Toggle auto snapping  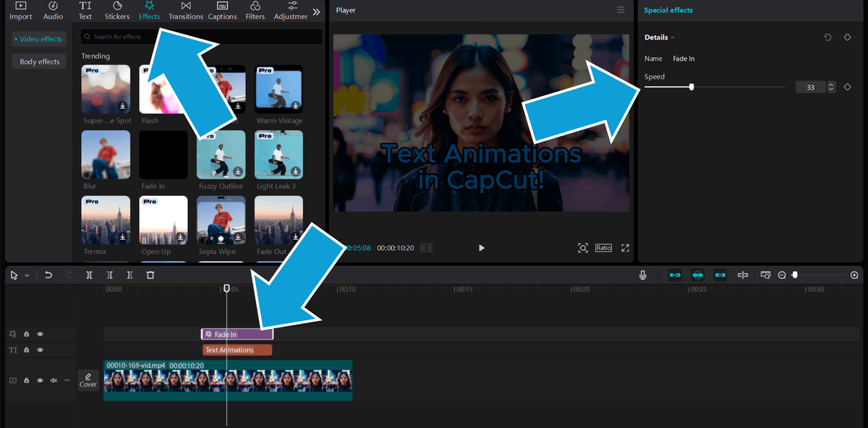697,275
